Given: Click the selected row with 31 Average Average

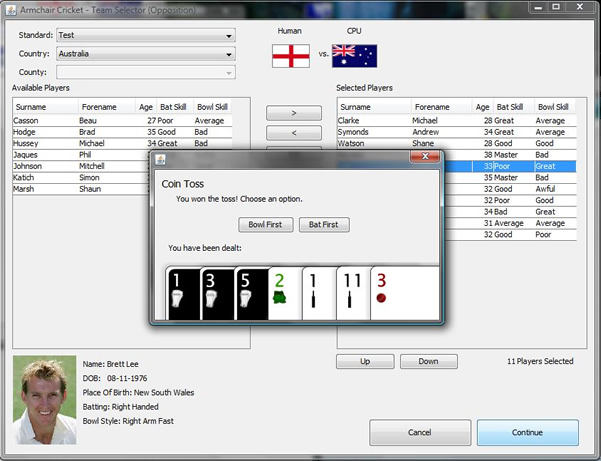Looking at the screenshot, I should tap(510, 223).
